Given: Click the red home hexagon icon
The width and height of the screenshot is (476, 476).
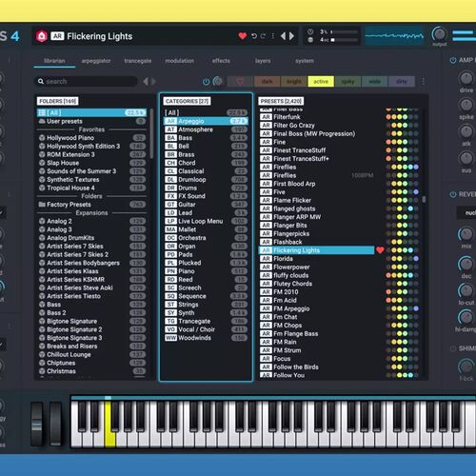Looking at the screenshot, I should coord(42,36).
